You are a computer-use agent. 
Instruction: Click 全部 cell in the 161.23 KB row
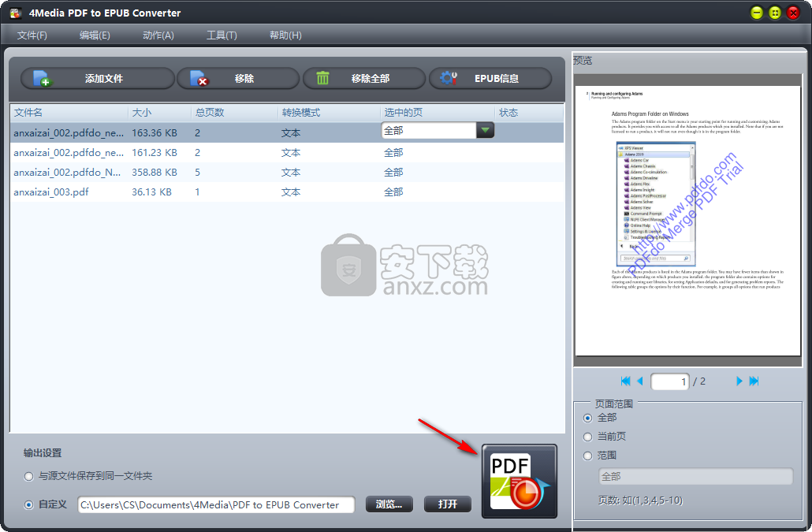(x=393, y=153)
